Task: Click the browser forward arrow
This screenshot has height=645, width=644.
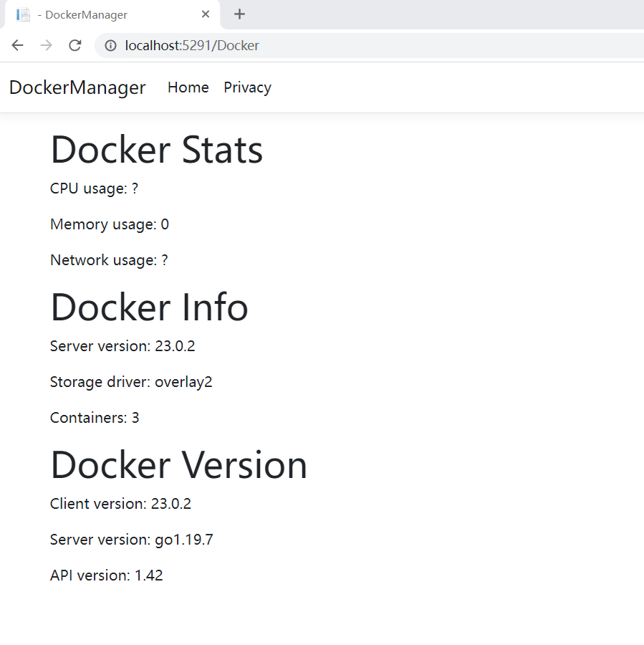Action: [46, 45]
